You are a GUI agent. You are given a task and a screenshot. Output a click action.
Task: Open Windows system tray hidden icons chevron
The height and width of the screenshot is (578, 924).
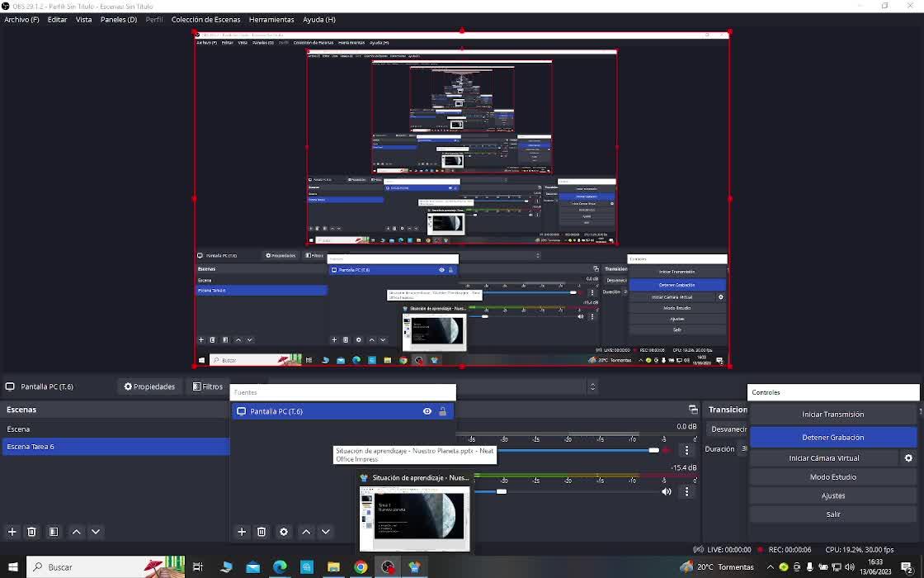point(771,567)
